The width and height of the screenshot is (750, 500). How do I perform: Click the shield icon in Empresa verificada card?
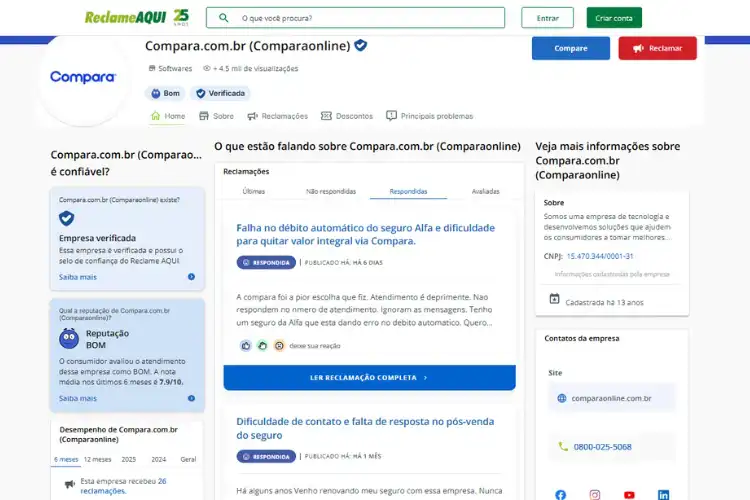pyautogui.click(x=66, y=218)
